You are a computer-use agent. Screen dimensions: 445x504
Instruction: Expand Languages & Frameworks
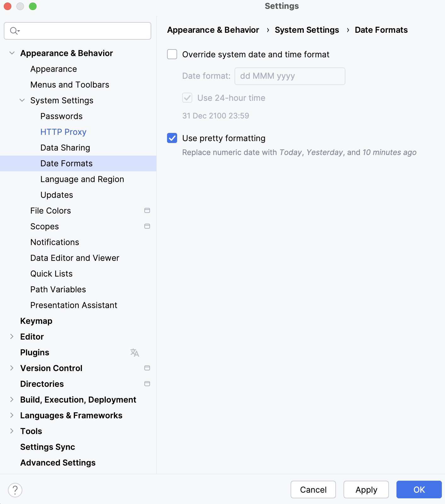pos(12,415)
